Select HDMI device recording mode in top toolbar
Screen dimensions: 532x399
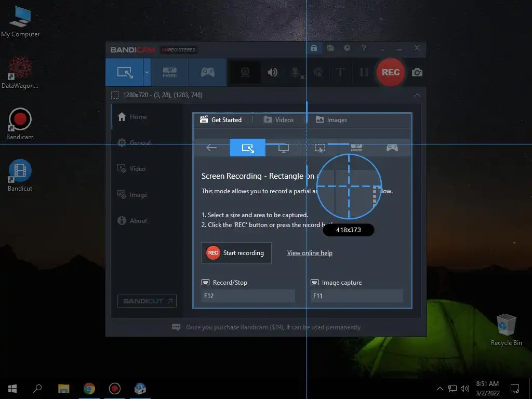(170, 72)
